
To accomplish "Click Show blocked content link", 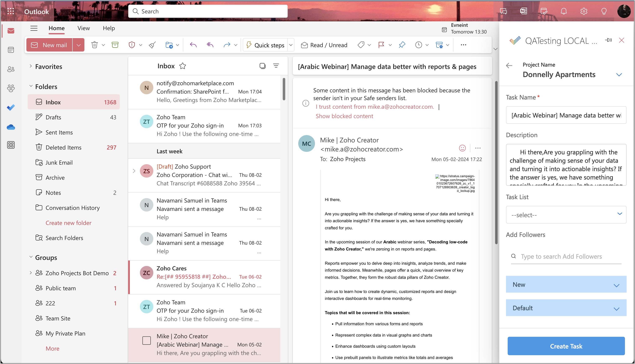I will pyautogui.click(x=344, y=116).
